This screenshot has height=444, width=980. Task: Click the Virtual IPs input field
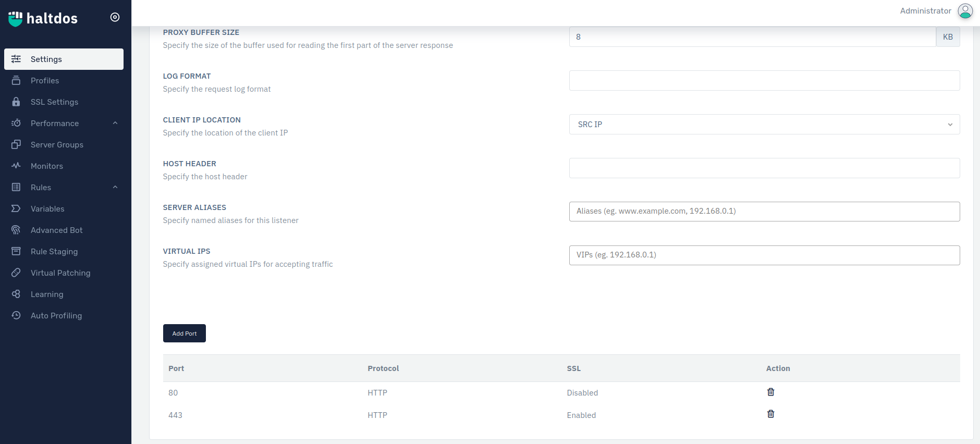(764, 255)
